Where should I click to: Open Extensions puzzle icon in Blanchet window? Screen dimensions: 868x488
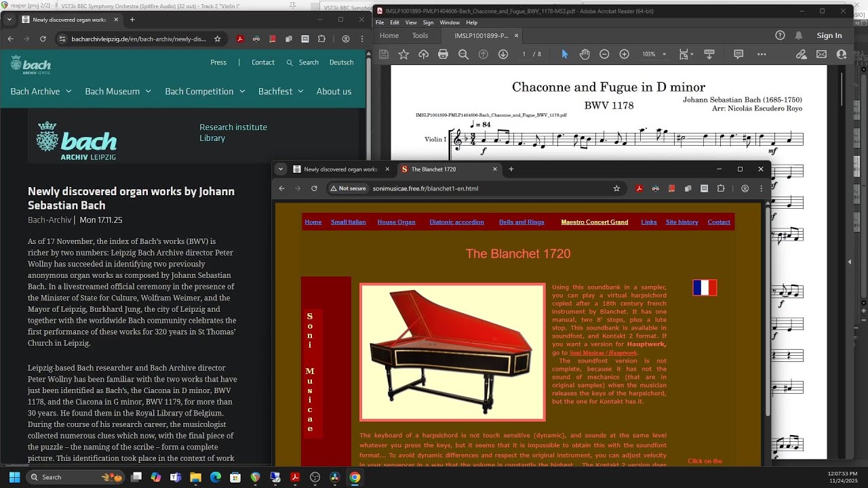point(721,188)
